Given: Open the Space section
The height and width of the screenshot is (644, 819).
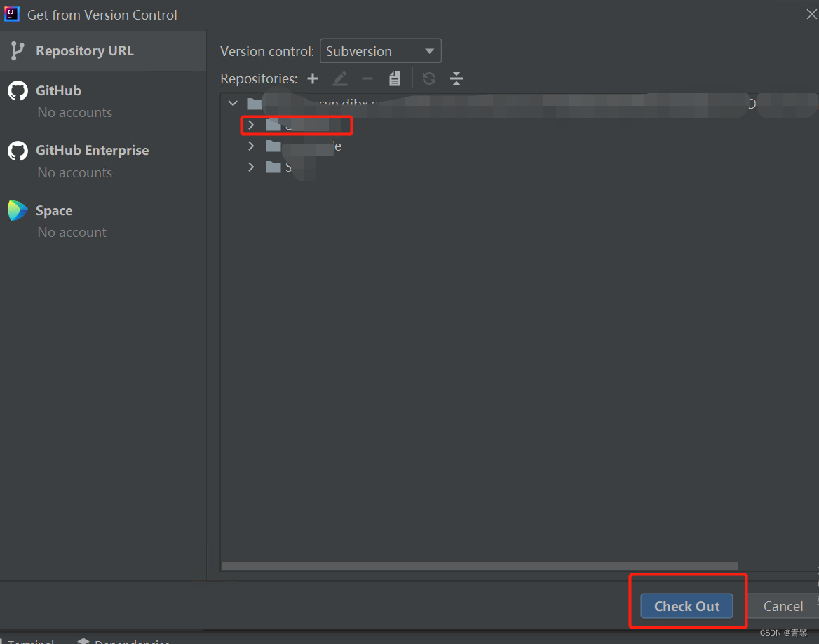Looking at the screenshot, I should pos(103,221).
